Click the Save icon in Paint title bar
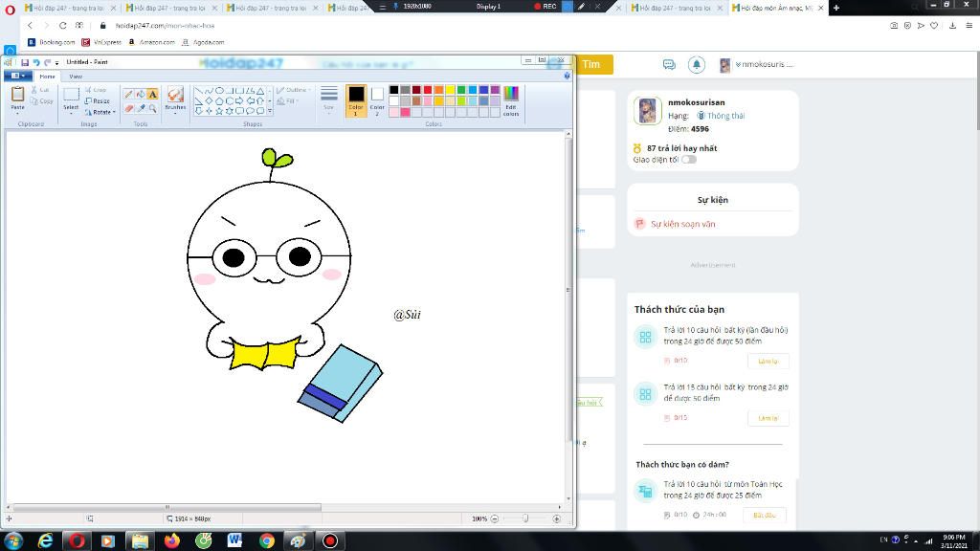The width and height of the screenshot is (980, 551). pos(25,62)
